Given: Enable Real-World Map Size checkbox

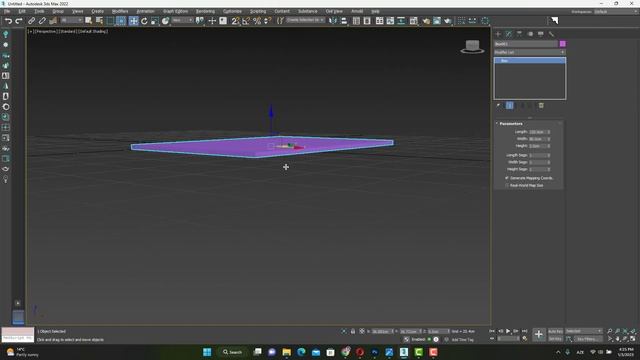Looking at the screenshot, I should point(507,185).
